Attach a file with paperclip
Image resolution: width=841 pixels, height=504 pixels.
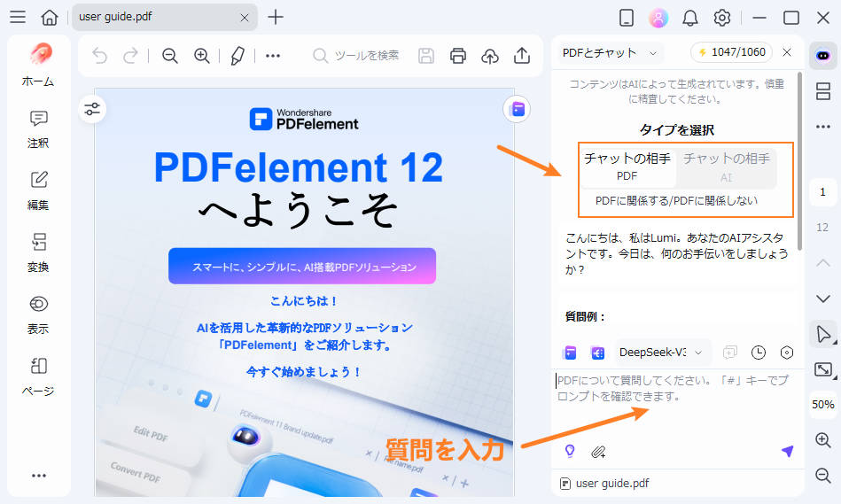tap(598, 452)
